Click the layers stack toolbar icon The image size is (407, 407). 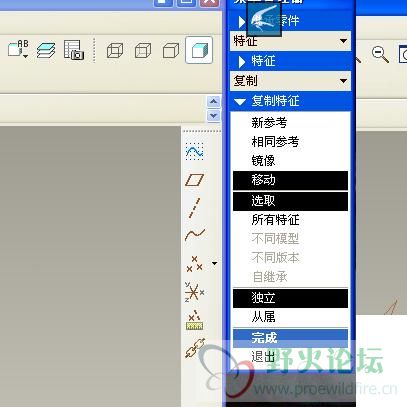coord(46,51)
